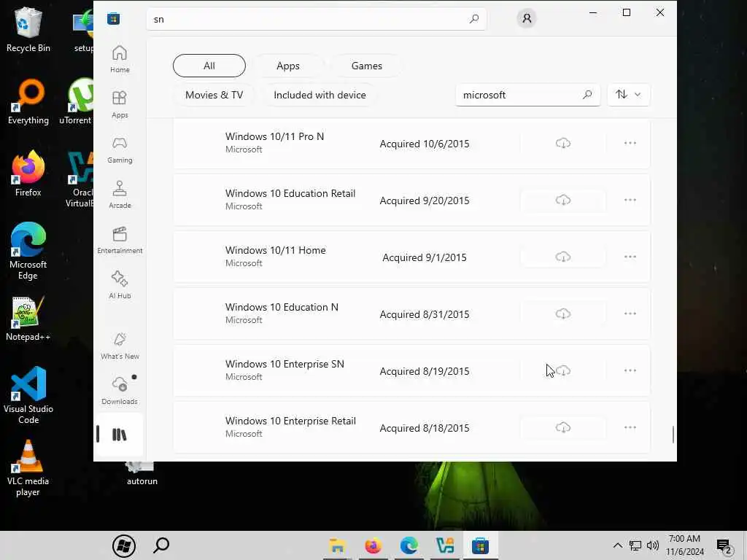Select the All filter tab

click(x=209, y=66)
